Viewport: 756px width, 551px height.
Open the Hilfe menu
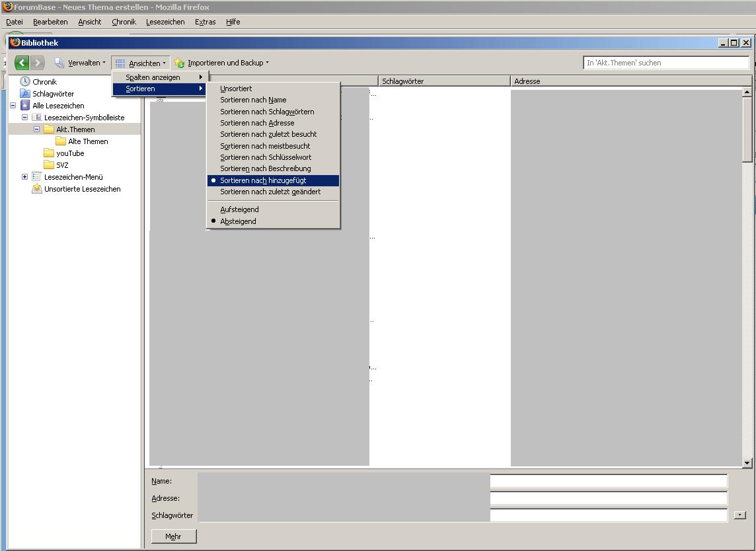click(x=233, y=22)
